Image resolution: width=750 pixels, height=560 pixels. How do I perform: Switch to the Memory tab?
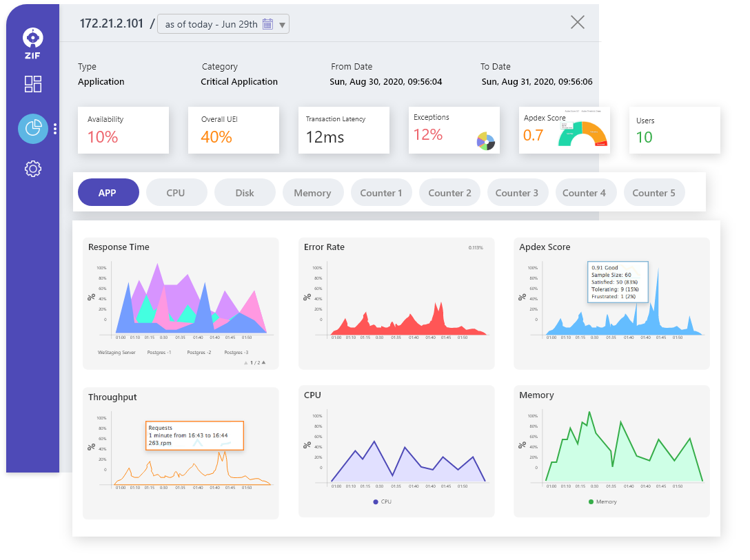pos(312,193)
